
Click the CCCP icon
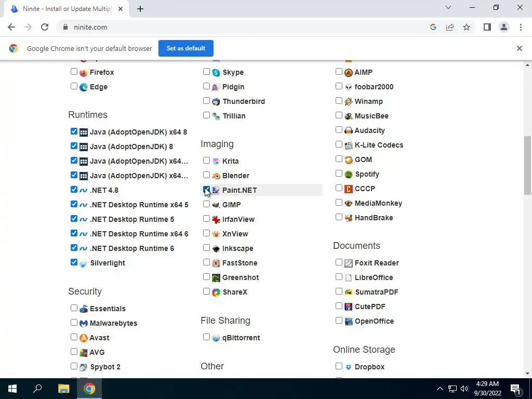coord(349,189)
